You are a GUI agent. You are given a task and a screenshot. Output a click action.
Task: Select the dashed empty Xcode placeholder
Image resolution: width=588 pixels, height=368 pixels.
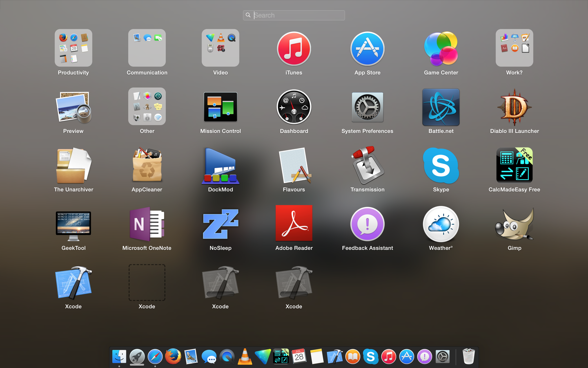(147, 283)
